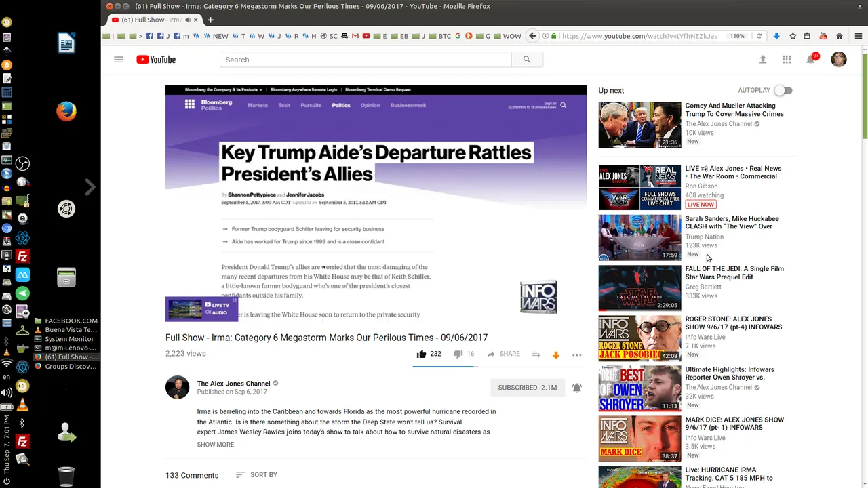Toggle subscription notifications bell for the channel
This screenshot has width=868, height=488.
[x=576, y=388]
